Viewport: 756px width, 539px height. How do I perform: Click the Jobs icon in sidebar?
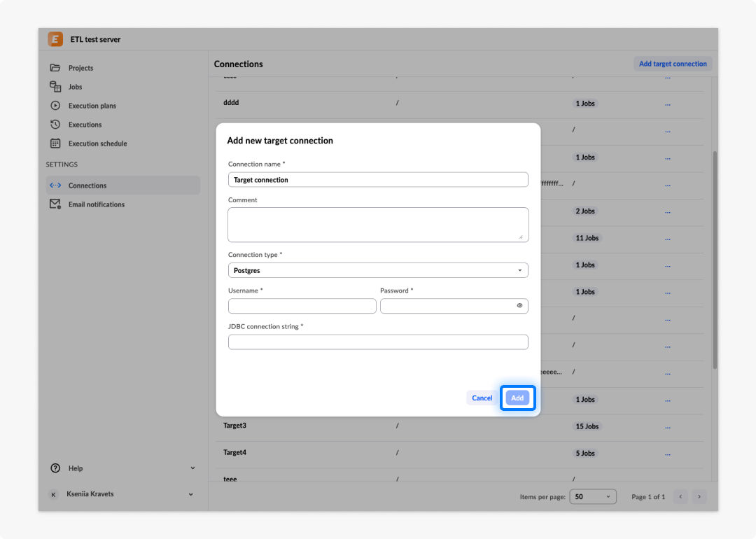coord(55,86)
